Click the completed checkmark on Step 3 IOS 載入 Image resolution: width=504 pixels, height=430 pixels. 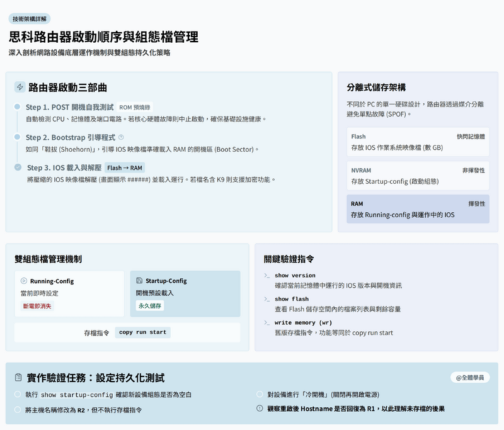(18, 167)
